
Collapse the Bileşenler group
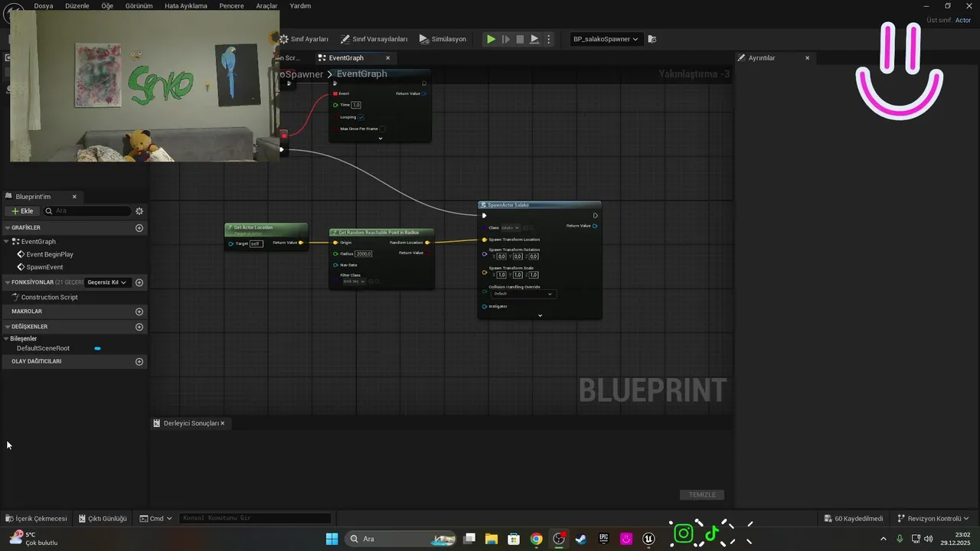pyautogui.click(x=7, y=338)
